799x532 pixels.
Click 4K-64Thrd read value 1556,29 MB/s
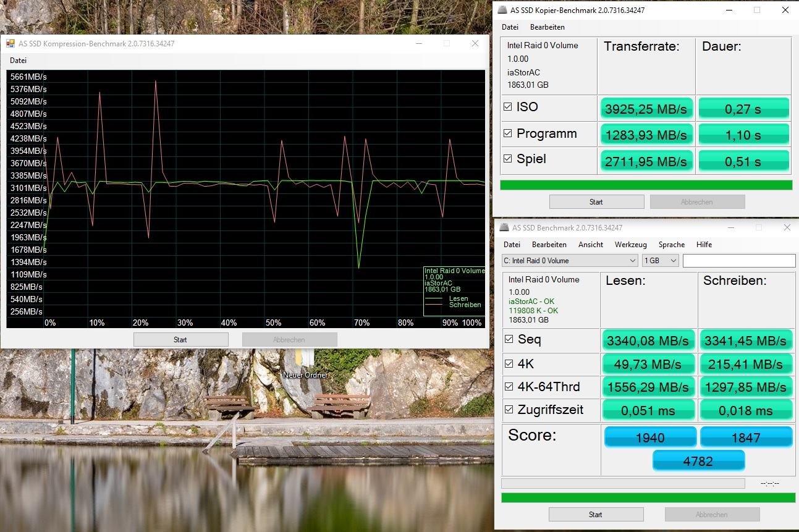648,387
